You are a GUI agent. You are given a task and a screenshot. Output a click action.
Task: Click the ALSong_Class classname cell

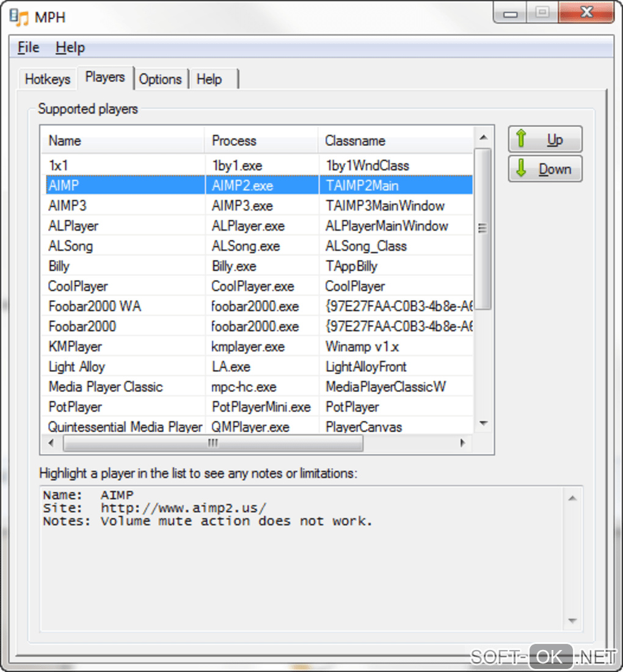coord(396,246)
